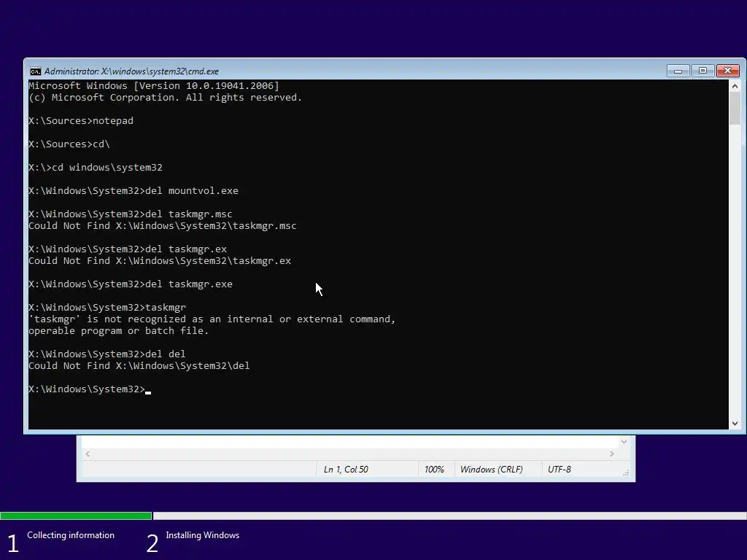747x560 pixels.
Task: Click Notepad horizontal scrollbar left arrow
Action: tap(88, 454)
